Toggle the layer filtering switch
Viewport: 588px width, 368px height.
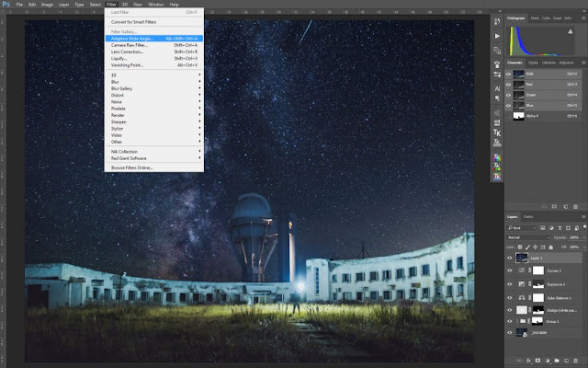pyautogui.click(x=584, y=227)
